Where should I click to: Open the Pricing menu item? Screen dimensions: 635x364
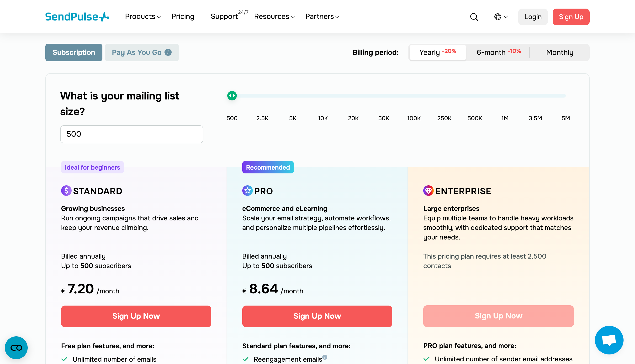[x=183, y=17]
